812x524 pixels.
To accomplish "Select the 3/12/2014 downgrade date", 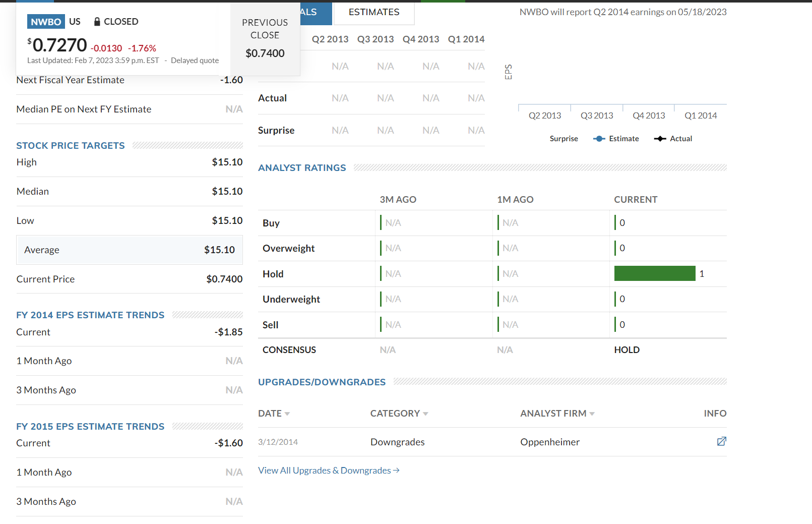I will point(278,442).
